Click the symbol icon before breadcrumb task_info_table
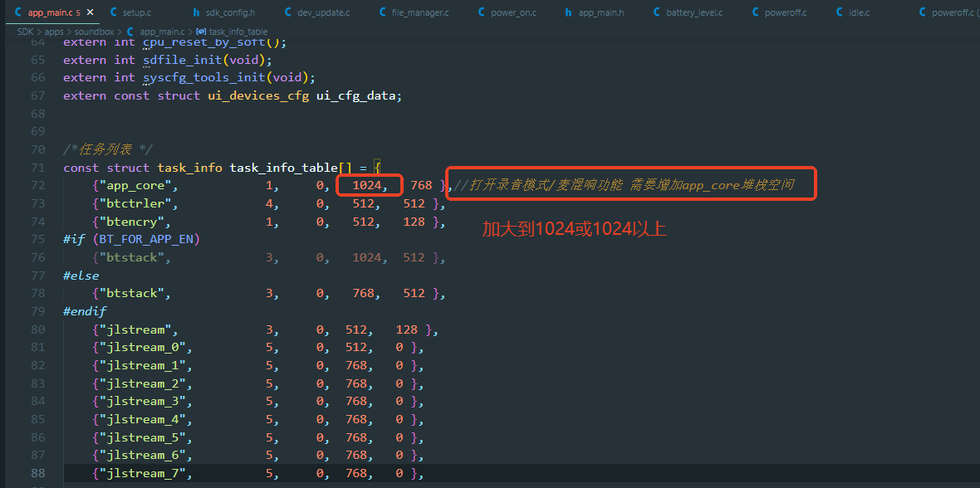This screenshot has width=980, height=488. 201,31
